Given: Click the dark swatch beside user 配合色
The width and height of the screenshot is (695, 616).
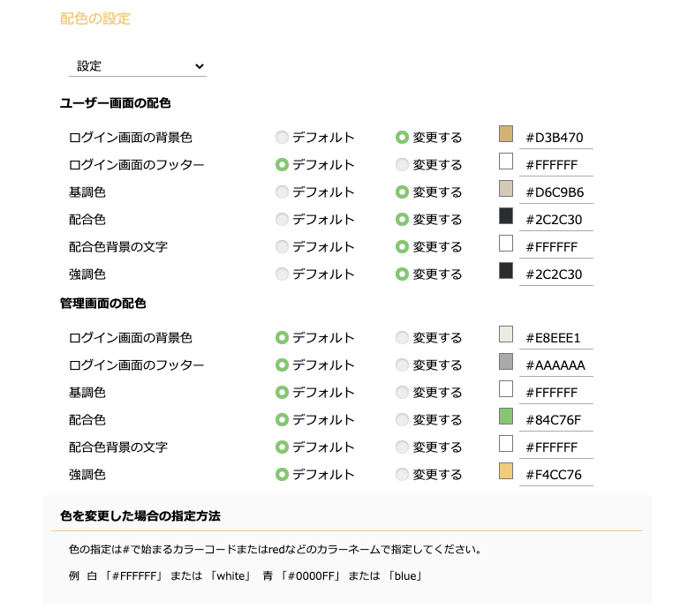Looking at the screenshot, I should 506,215.
